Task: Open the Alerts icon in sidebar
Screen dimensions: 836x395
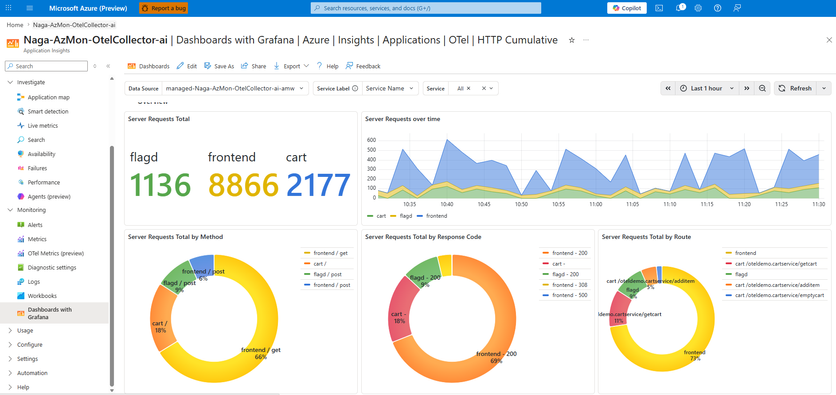Action: pos(21,225)
